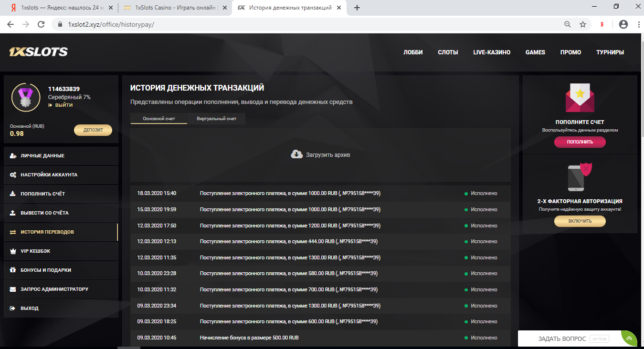
Task: Reload the current page
Action: (41, 24)
